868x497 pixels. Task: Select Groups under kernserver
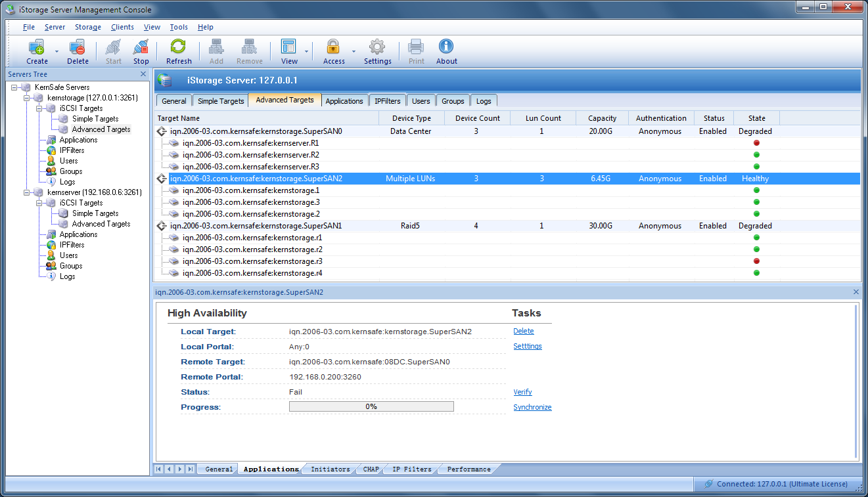71,266
